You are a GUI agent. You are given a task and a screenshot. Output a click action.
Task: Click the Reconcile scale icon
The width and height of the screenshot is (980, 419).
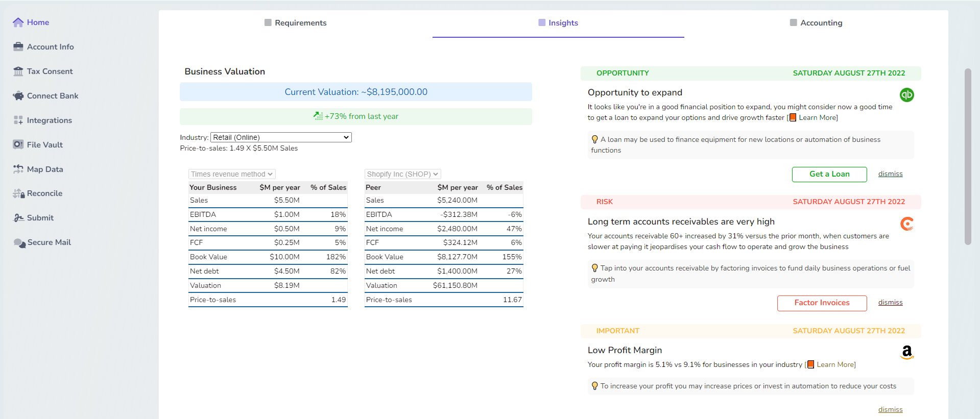(18, 193)
